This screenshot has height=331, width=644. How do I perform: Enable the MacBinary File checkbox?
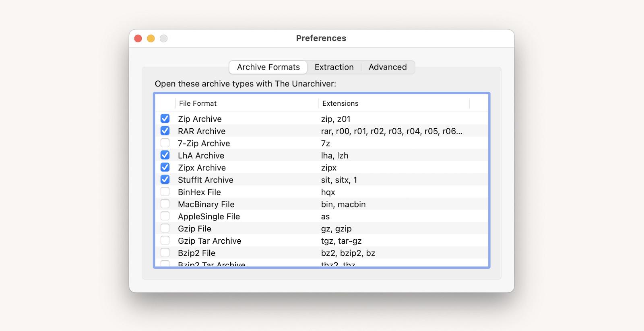point(165,204)
